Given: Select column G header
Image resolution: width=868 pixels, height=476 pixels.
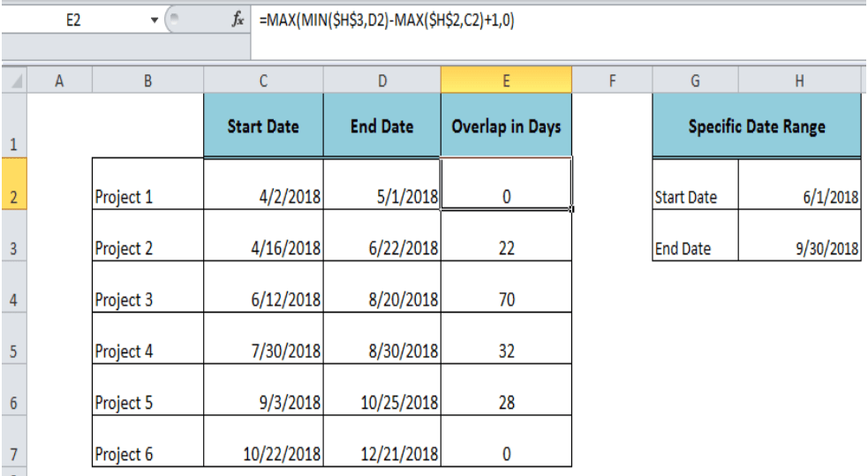Looking at the screenshot, I should (695, 80).
